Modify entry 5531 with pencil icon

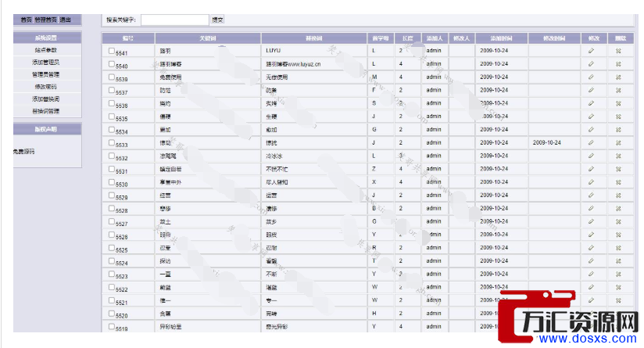point(591,169)
